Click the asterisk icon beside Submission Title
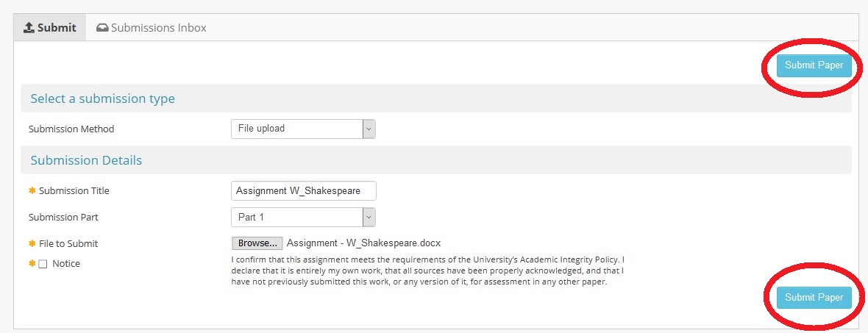Viewport: 868px width, 333px height. 32,191
